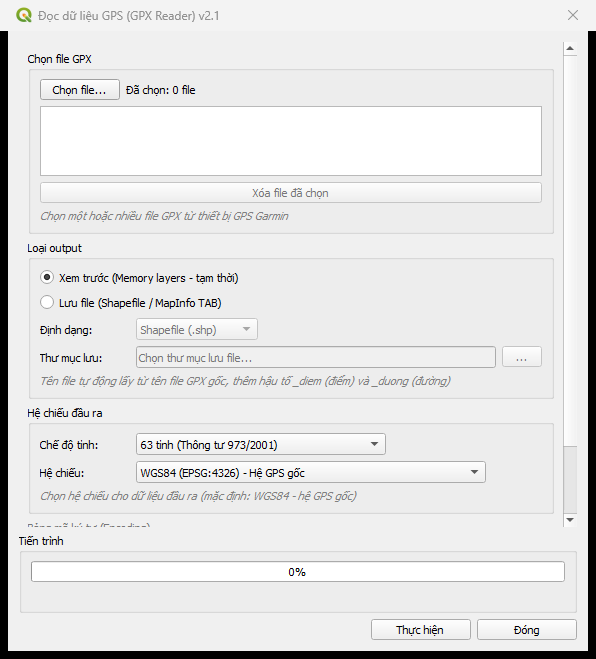The image size is (596, 659).
Task: Click the hint 'Chọn hệ chiếu cho dữ liệu đầu ra'
Action: (x=198, y=496)
